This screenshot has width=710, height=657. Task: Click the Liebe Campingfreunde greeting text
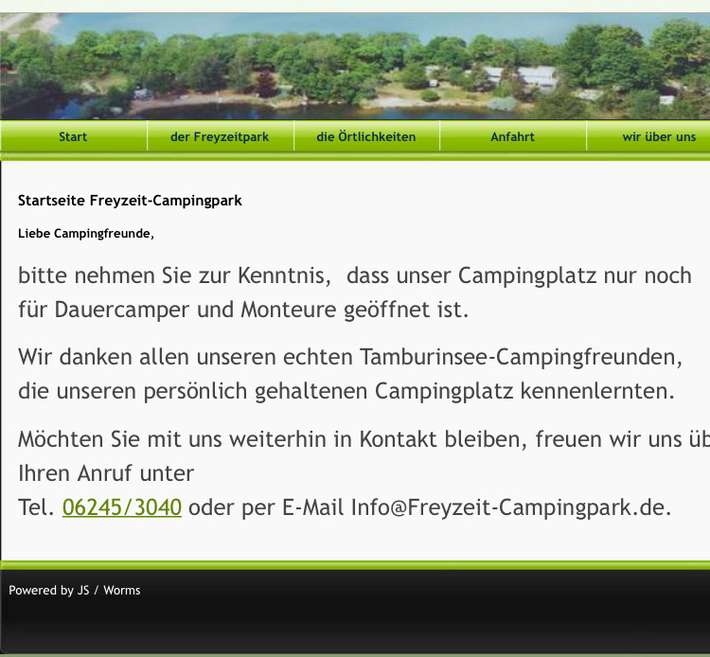click(x=86, y=234)
